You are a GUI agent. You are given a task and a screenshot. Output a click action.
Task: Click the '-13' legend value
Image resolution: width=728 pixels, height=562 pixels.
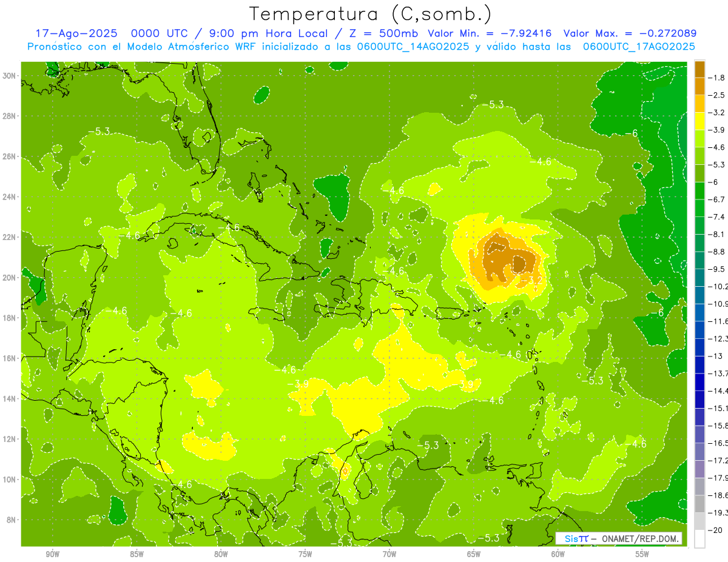click(x=715, y=355)
